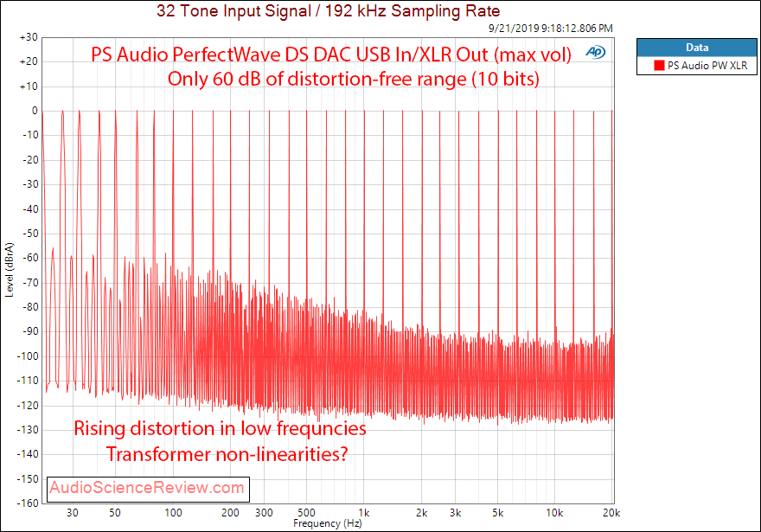This screenshot has height=532, width=761.
Task: Click the -100 y-axis tick label
Action: coord(28,356)
